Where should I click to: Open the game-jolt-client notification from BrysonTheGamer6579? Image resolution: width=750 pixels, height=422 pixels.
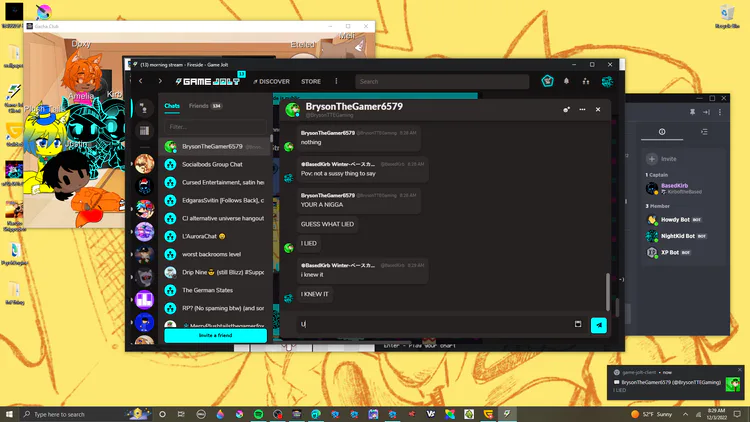pos(675,382)
